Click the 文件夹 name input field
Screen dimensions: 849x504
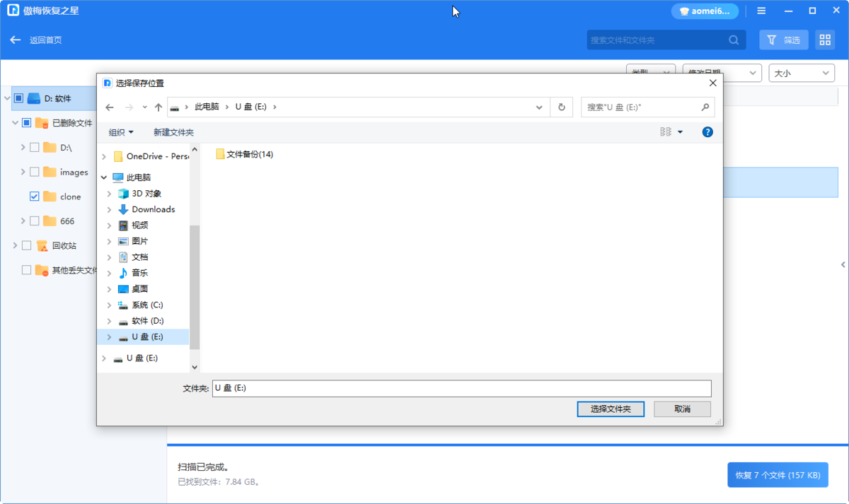coord(461,388)
